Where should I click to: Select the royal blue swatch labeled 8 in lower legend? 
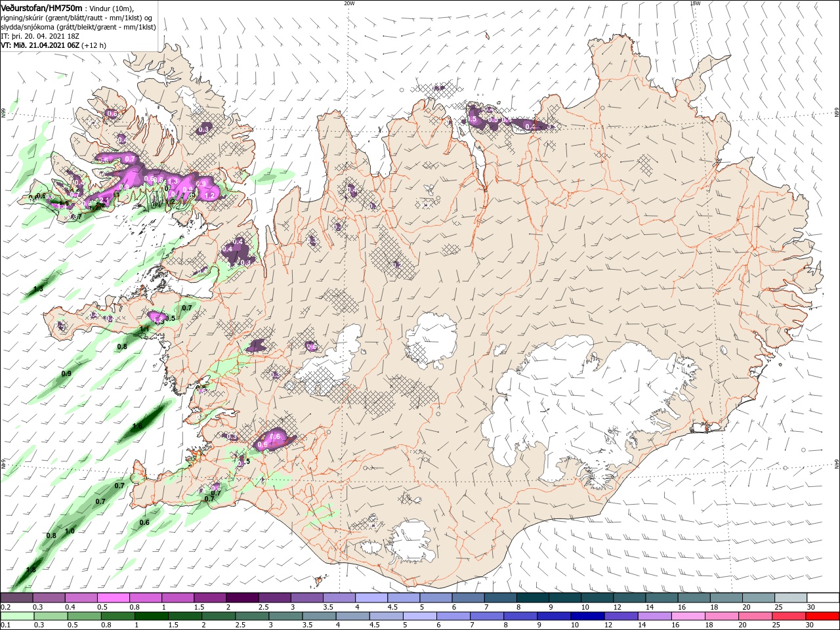point(520,616)
